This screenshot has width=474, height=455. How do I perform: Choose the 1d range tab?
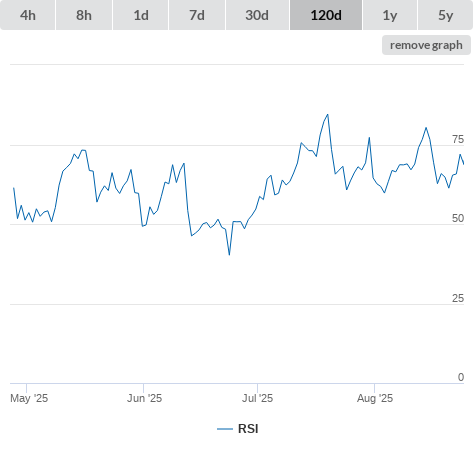tap(141, 15)
